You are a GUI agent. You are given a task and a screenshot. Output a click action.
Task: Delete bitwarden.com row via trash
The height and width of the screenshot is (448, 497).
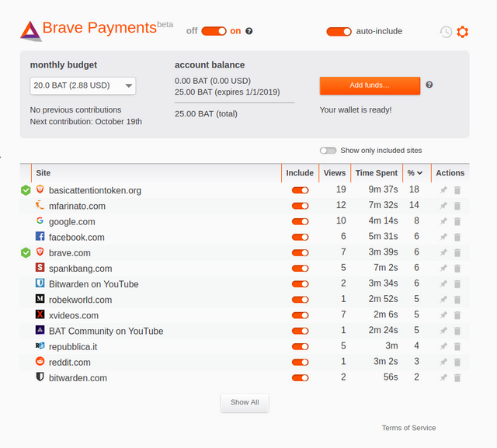coord(457,377)
